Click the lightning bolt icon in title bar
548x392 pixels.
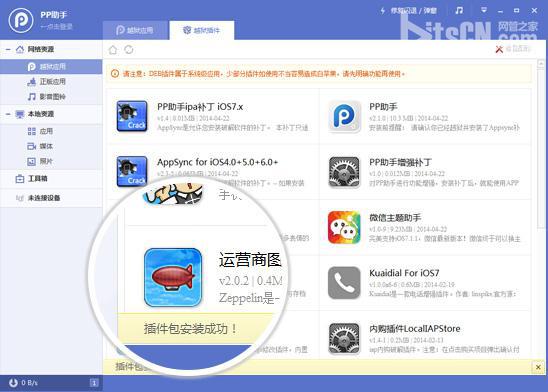click(383, 11)
